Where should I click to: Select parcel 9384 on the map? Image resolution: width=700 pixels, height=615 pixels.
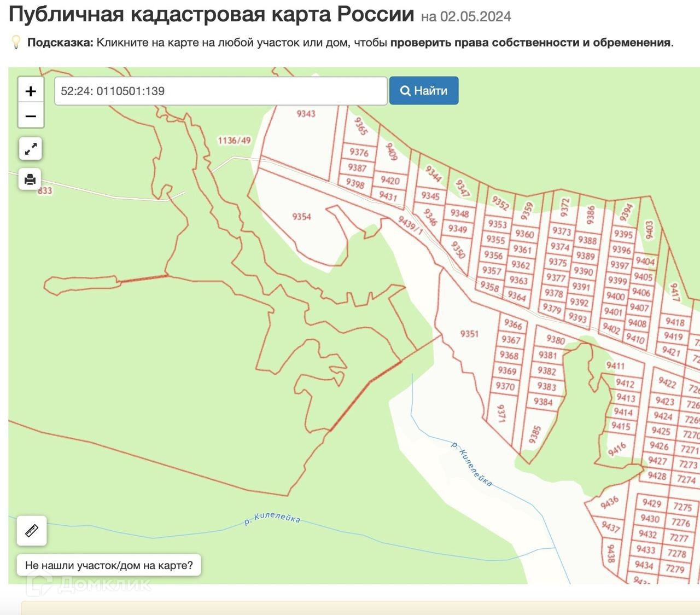coord(543,402)
